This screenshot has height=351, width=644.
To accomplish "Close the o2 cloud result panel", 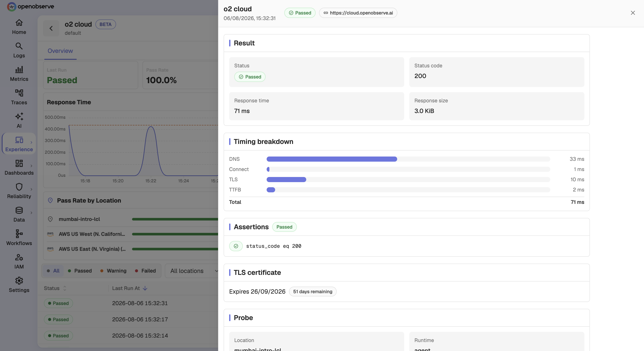I will pyautogui.click(x=633, y=13).
